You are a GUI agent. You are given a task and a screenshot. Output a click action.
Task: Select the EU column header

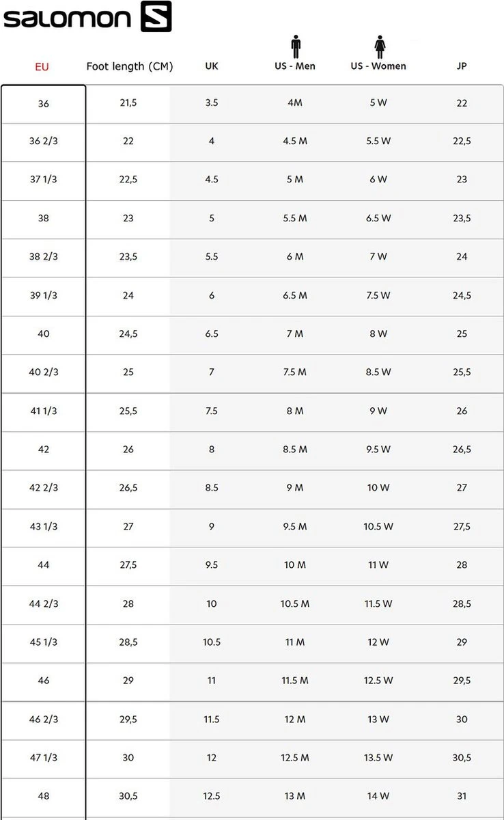coord(42,67)
